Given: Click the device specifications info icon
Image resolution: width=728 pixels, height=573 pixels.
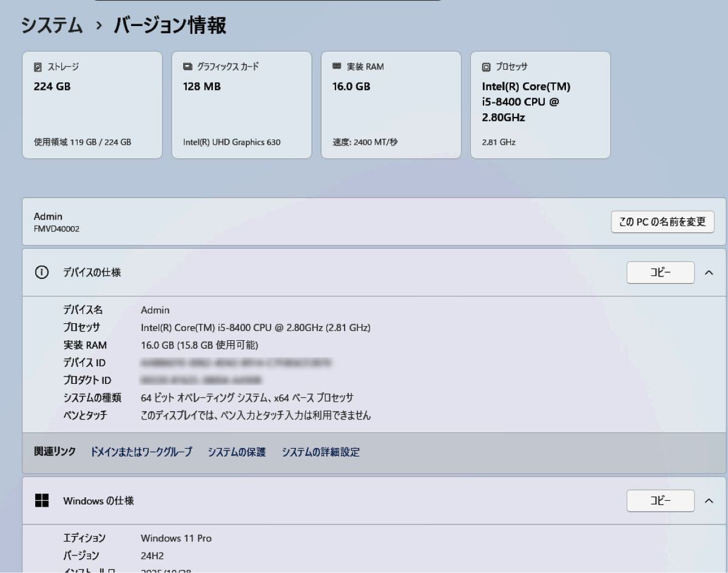Looking at the screenshot, I should coord(41,272).
